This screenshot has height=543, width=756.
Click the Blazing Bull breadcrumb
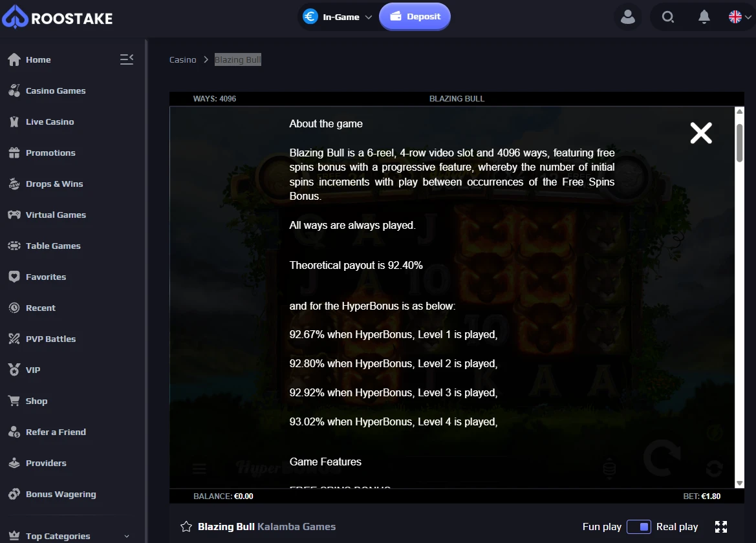[x=238, y=59]
